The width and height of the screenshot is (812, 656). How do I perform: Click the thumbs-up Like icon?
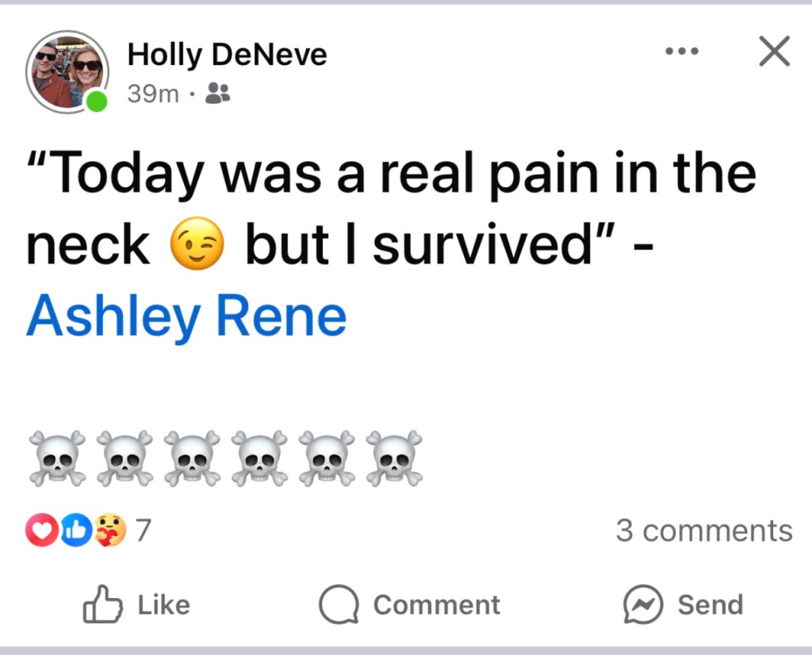103,605
